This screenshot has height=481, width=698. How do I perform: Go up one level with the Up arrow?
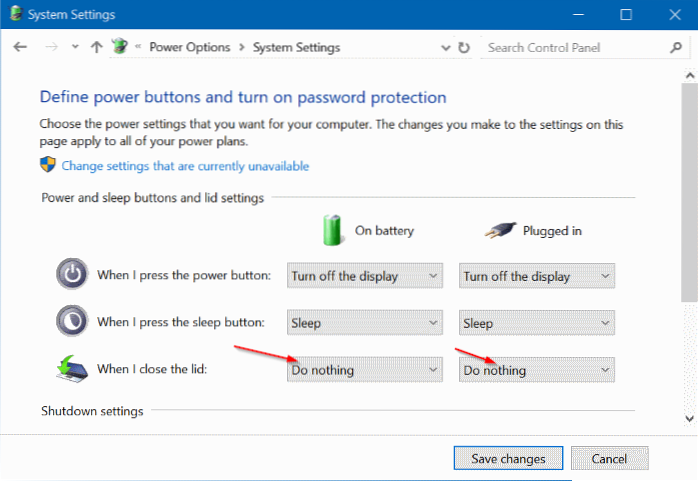(96, 47)
